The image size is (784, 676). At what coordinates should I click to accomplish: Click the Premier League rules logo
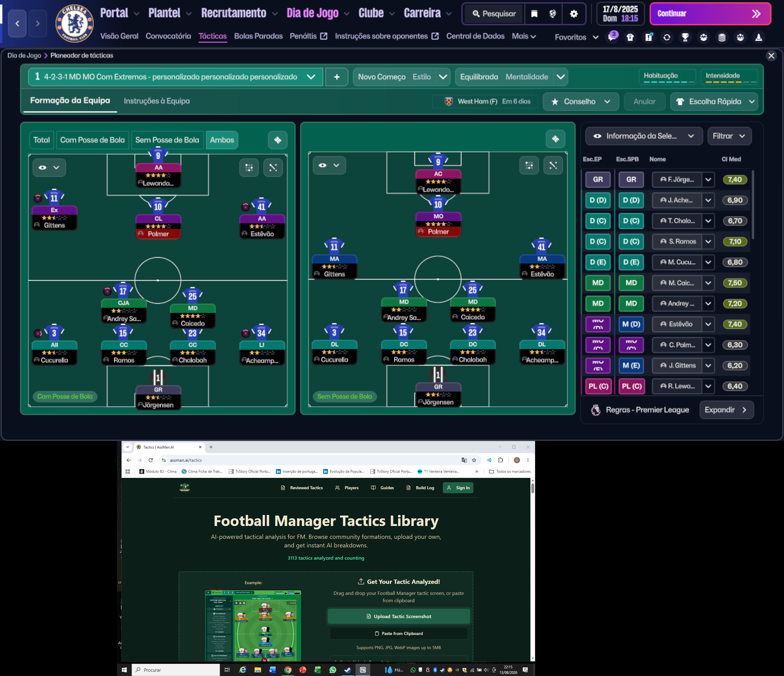pyautogui.click(x=596, y=410)
